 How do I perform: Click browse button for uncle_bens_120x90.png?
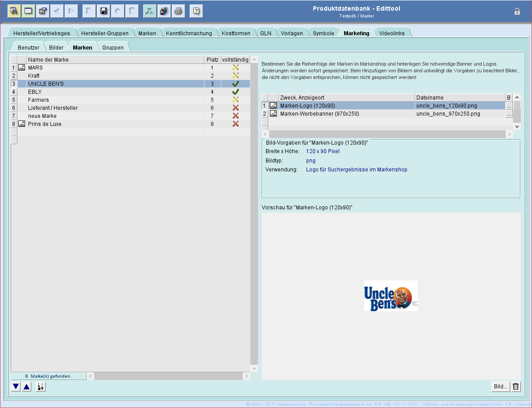(509, 106)
